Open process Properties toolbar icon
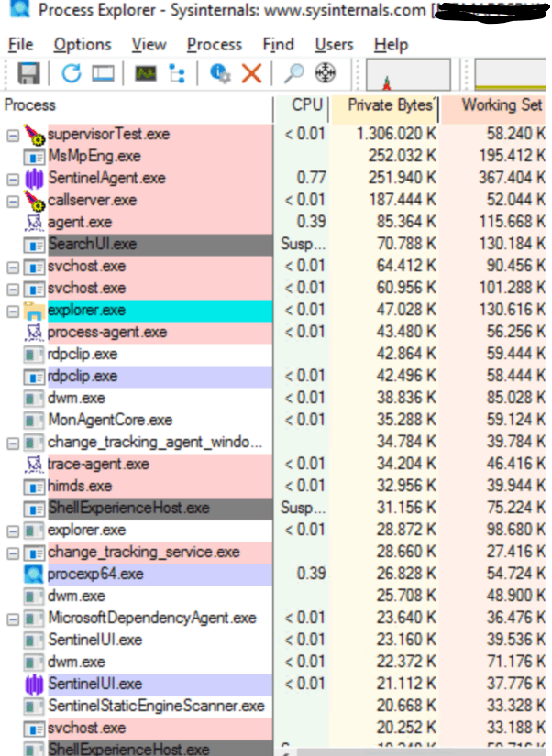 [220, 74]
